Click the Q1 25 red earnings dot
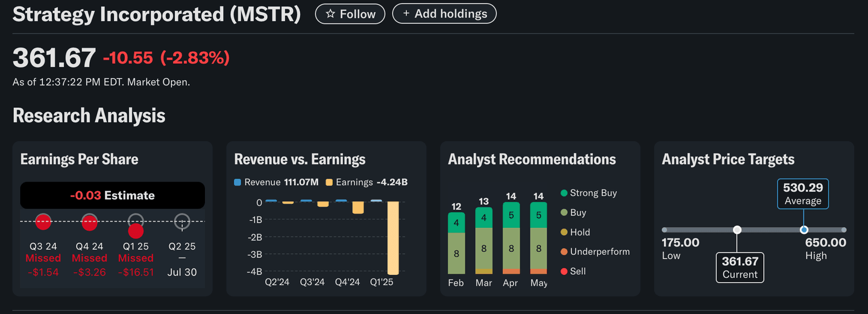The width and height of the screenshot is (868, 314). point(136,230)
